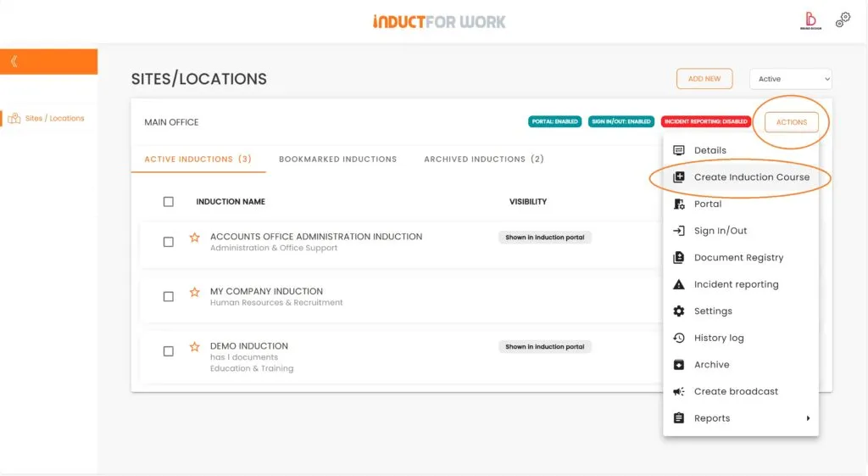Viewport: 868px width, 476px height.
Task: Click the Incident Reporting: Disabled badge
Action: (x=706, y=121)
